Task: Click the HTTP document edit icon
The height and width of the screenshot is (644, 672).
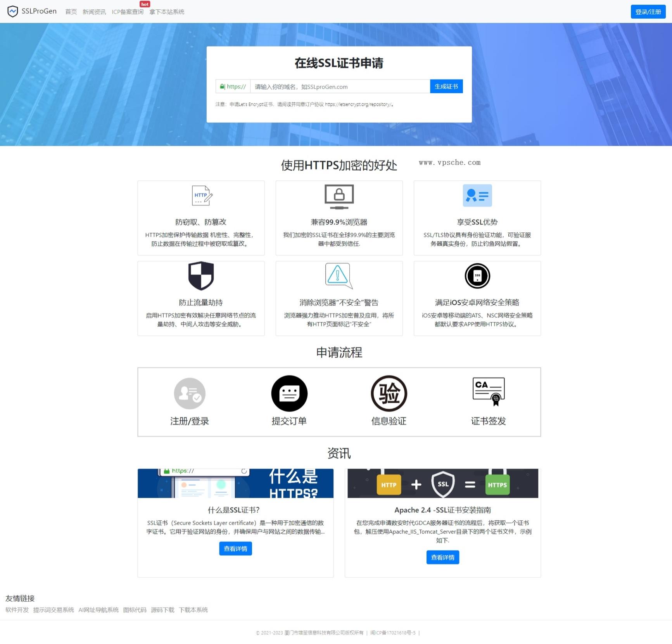Action: coord(202,196)
